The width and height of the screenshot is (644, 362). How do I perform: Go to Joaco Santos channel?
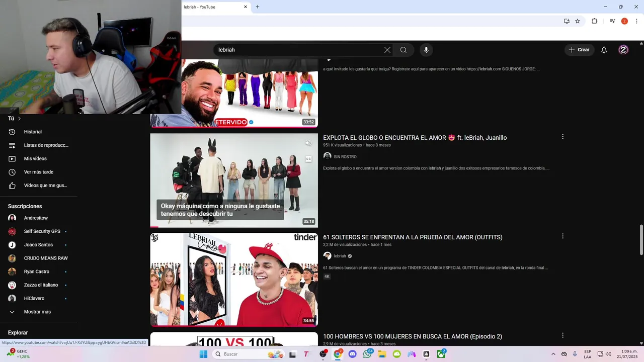click(x=38, y=245)
